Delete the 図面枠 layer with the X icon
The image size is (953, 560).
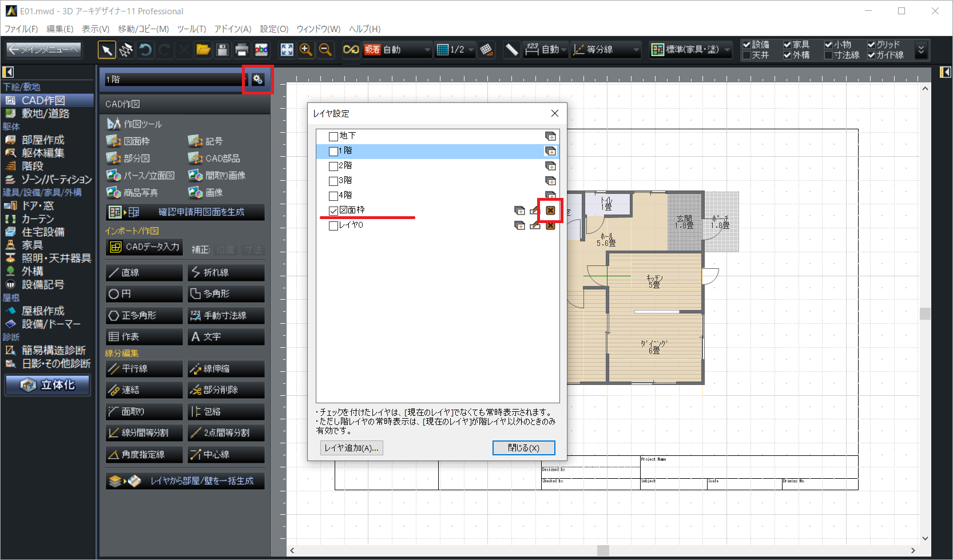tap(550, 211)
